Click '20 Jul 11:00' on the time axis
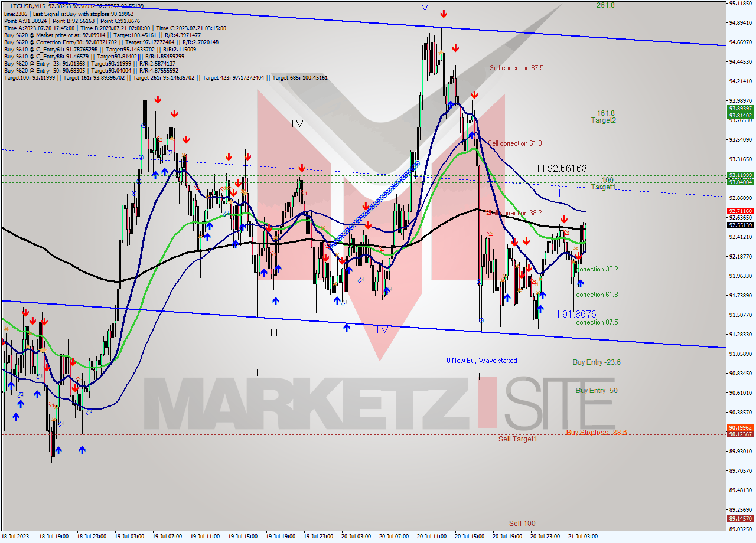The width and height of the screenshot is (756, 543). click(x=432, y=537)
